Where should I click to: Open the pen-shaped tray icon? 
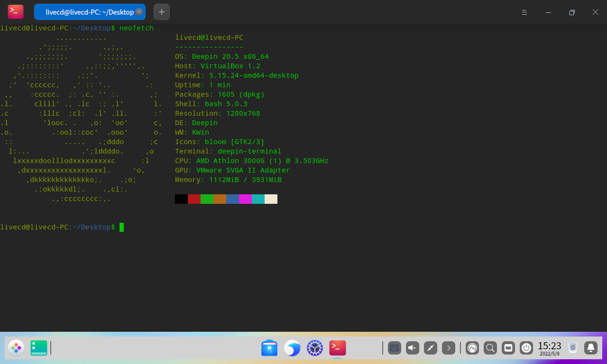[x=431, y=348]
